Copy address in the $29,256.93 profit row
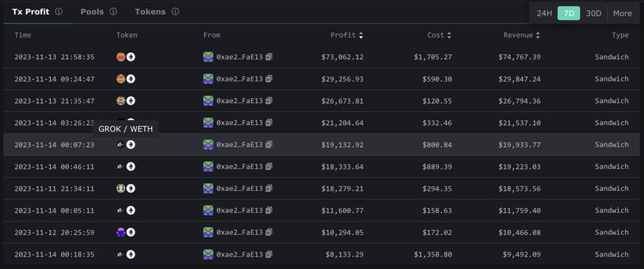Viewport: 644px width, 269px height. (x=269, y=79)
